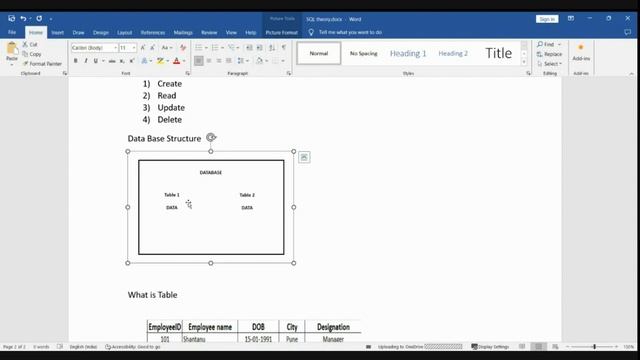Screen dimensions: 640x360
Task: Open the comments icon at ribbon right
Action: [x=628, y=32]
